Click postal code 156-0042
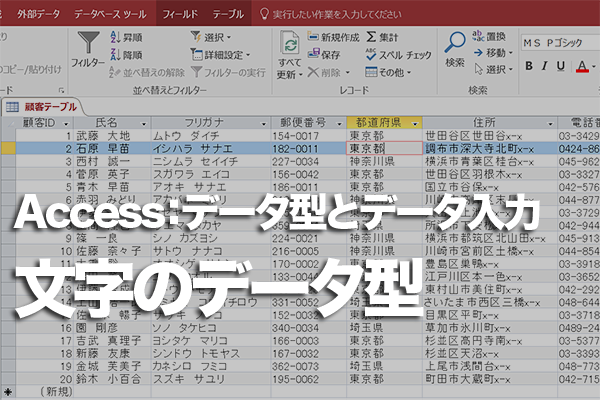The image size is (600, 400). [308, 174]
